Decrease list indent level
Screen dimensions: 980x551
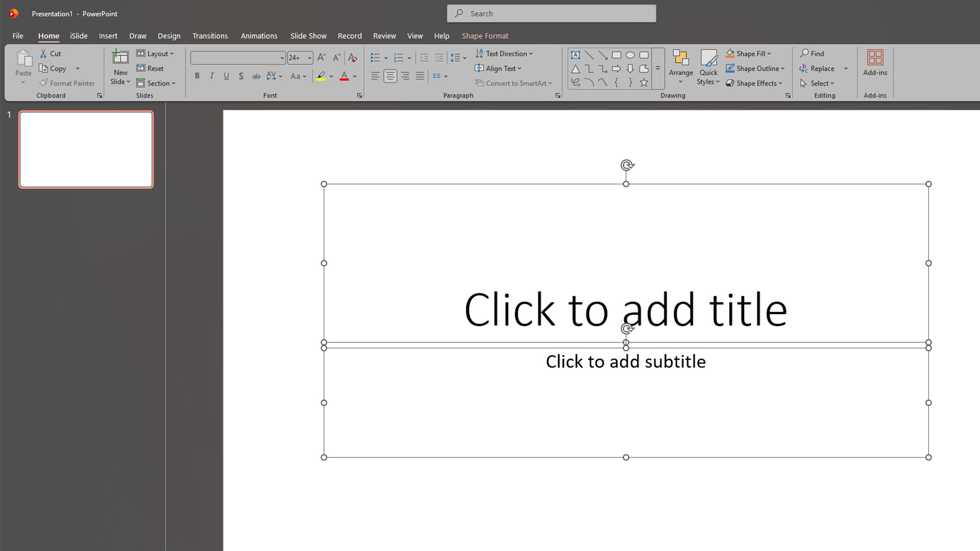pos(424,58)
